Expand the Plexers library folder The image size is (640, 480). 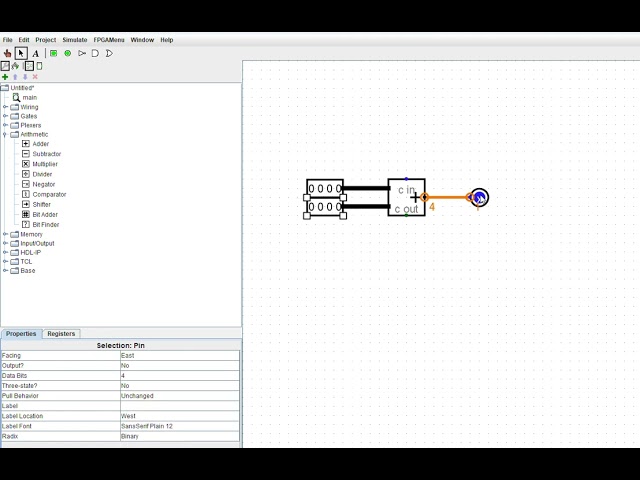(5, 125)
